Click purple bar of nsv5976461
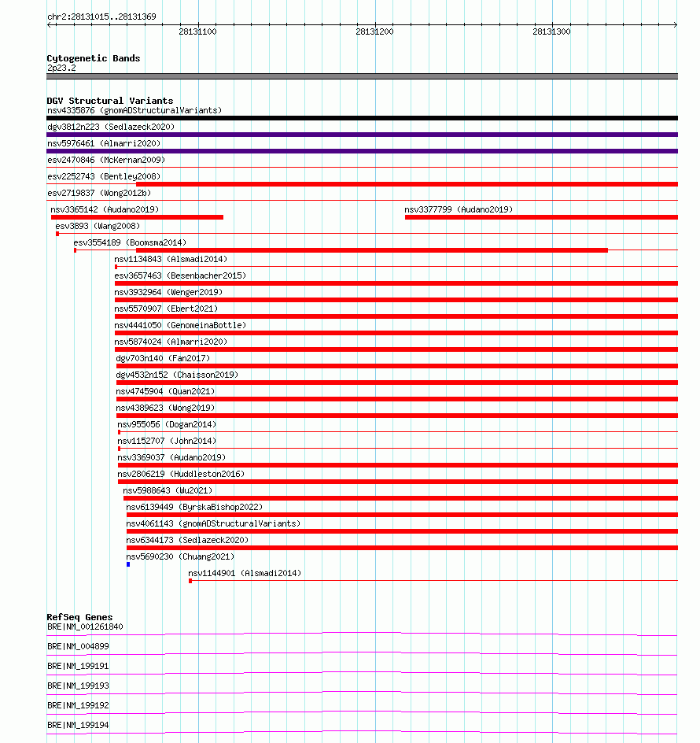This screenshot has height=743, width=700. 363,151
